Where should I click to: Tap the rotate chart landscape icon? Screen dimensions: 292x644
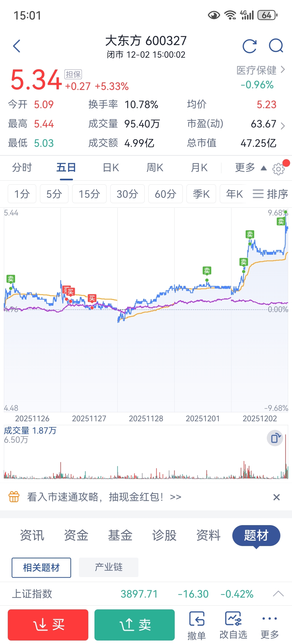(x=275, y=438)
